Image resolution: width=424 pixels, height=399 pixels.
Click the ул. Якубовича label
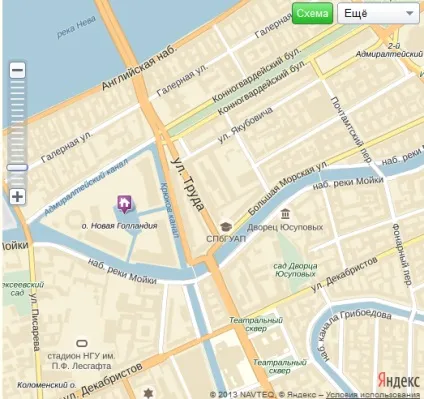(x=245, y=125)
